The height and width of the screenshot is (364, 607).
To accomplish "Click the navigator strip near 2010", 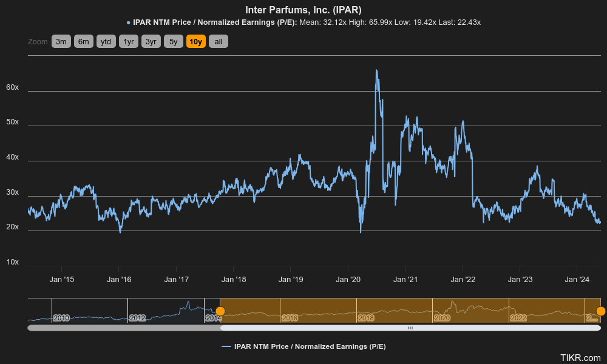I will (x=61, y=317).
